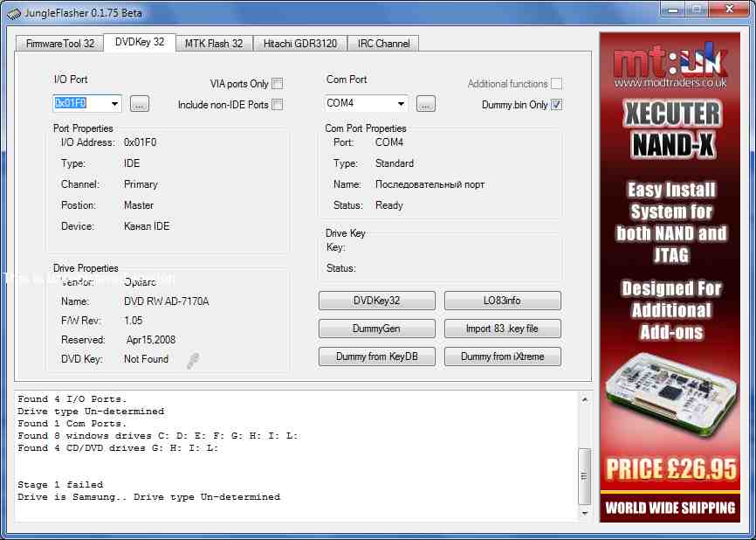This screenshot has height=540, width=756.
Task: Click Dummy from iXtreme button
Action: (x=502, y=357)
